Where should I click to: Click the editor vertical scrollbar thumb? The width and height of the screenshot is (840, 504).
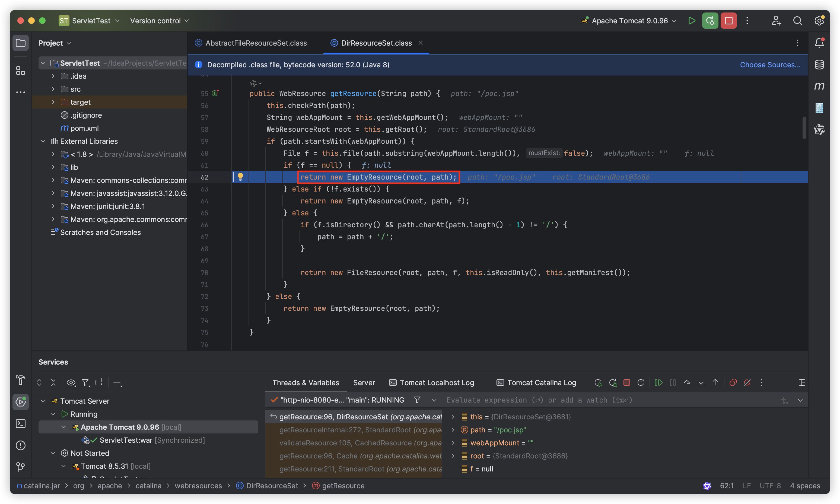tap(804, 128)
